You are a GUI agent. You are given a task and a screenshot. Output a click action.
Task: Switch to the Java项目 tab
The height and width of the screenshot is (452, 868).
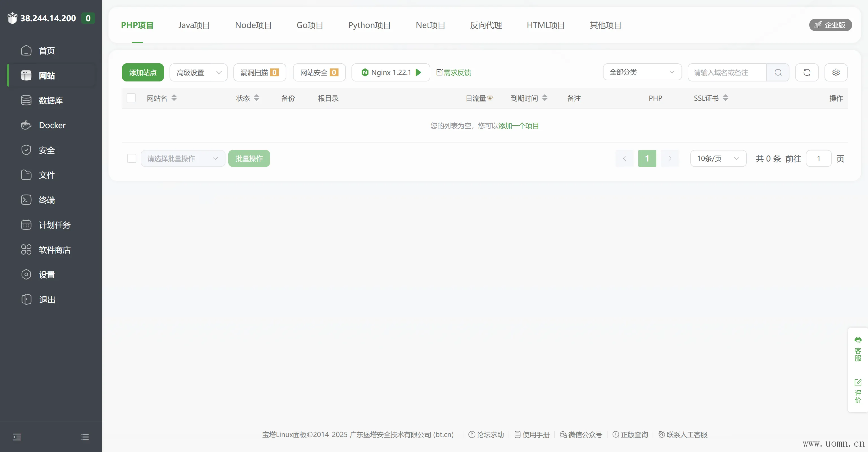(x=194, y=25)
